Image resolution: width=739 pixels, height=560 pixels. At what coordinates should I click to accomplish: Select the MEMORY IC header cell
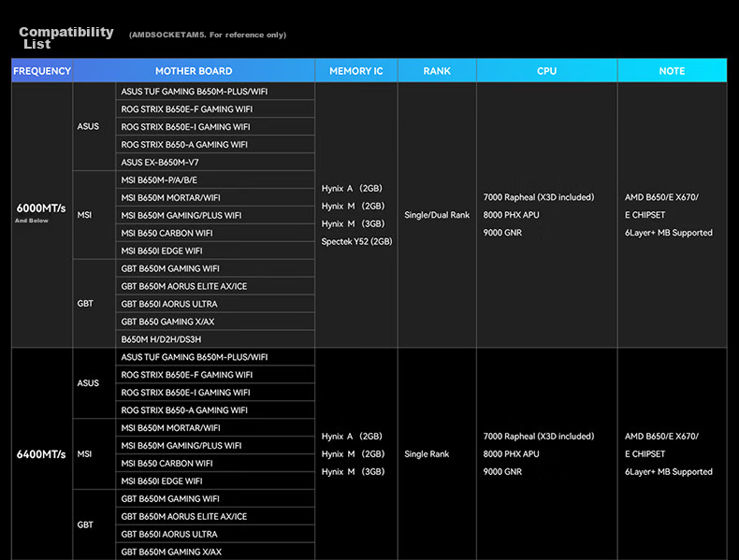point(356,71)
